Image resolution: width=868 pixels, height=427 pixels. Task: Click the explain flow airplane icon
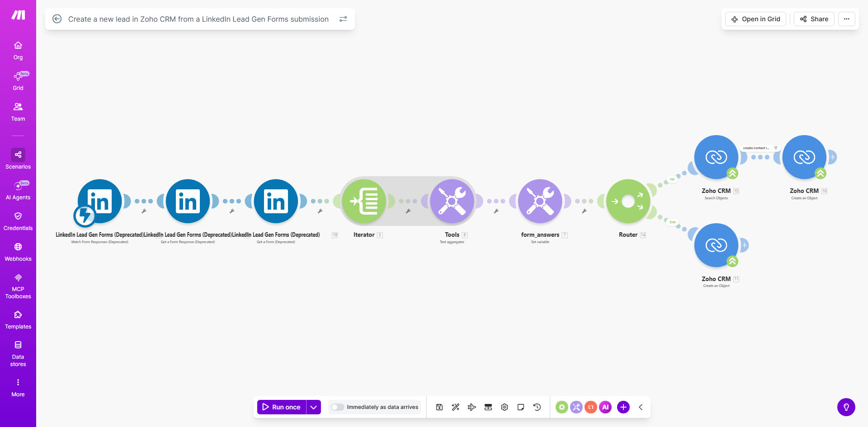(472, 407)
